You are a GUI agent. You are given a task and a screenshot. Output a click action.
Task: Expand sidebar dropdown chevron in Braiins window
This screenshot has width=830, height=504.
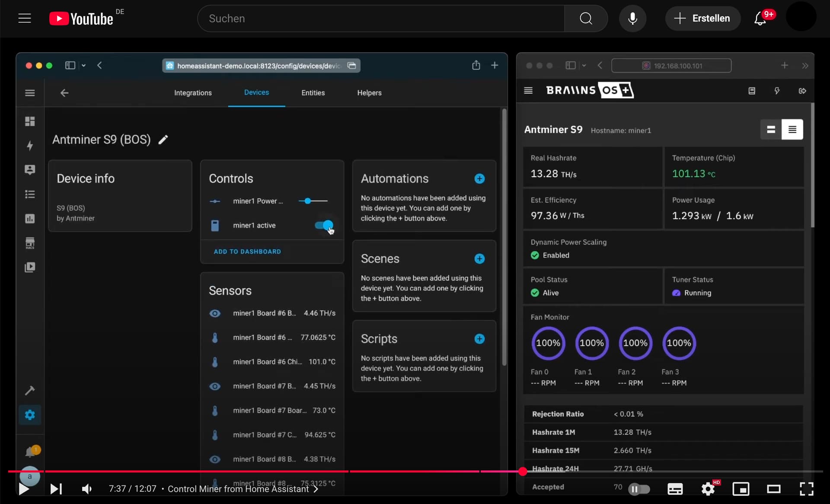[584, 66]
